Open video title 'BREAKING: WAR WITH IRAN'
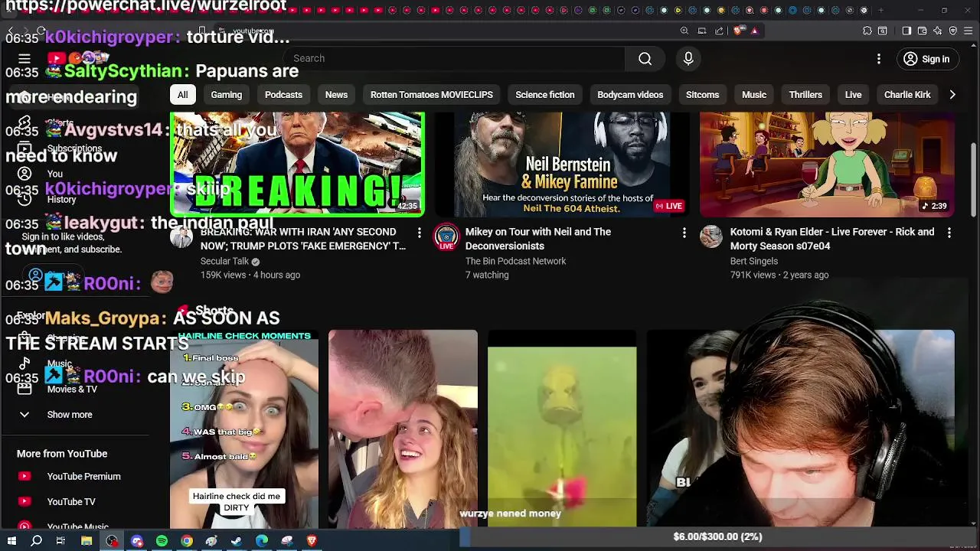Screen dimensions: 980x551 (303, 239)
